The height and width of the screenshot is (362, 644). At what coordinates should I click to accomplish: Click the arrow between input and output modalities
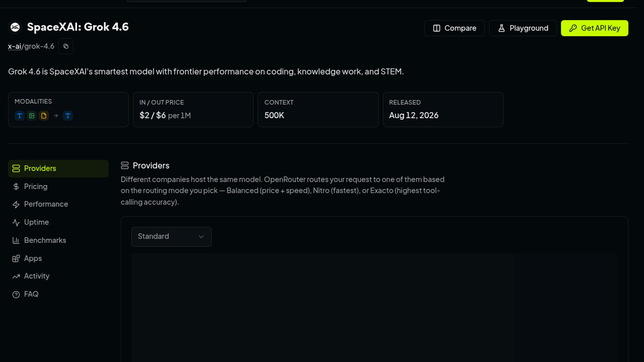tap(56, 116)
